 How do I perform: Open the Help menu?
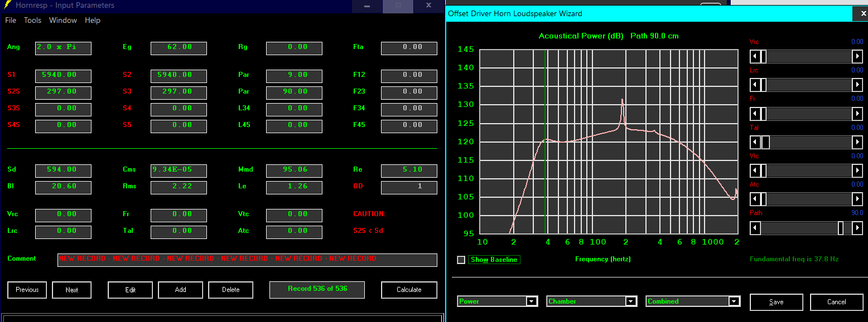point(93,20)
